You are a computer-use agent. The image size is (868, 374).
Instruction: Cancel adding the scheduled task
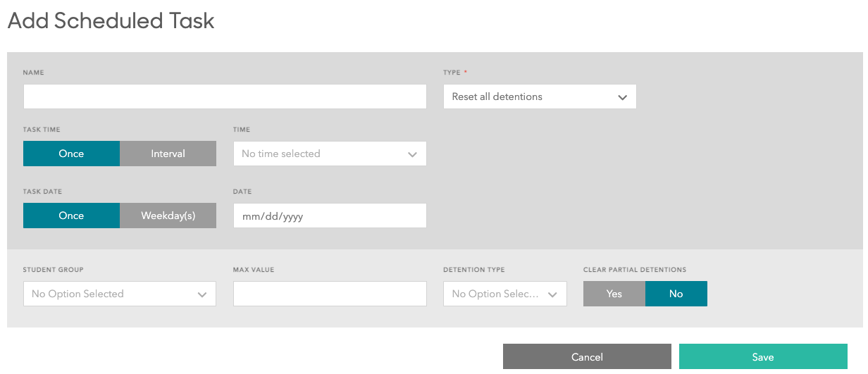[x=586, y=357]
